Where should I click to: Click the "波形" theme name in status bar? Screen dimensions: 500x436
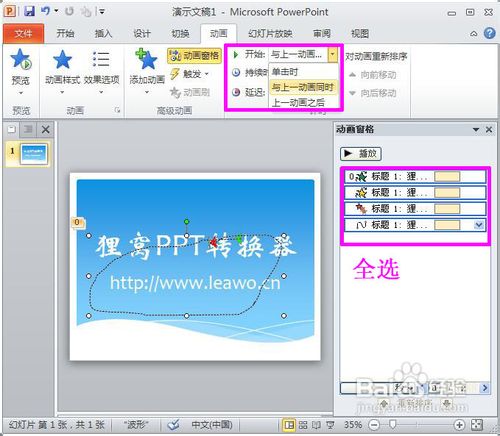click(136, 425)
